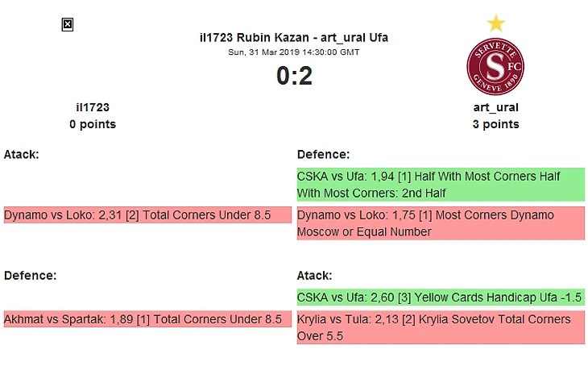Click the left Atack: heading

tap(22, 154)
